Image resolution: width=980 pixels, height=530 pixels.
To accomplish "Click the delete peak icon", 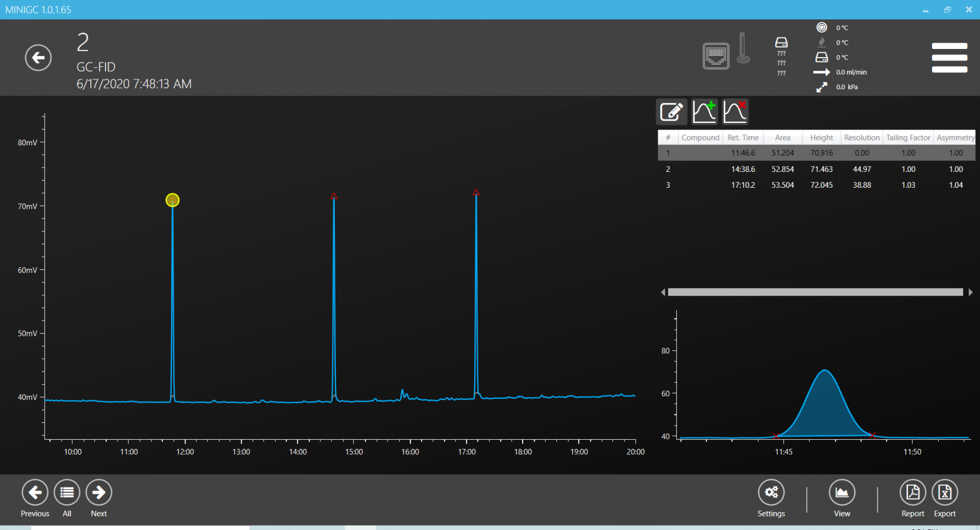I will coord(735,112).
